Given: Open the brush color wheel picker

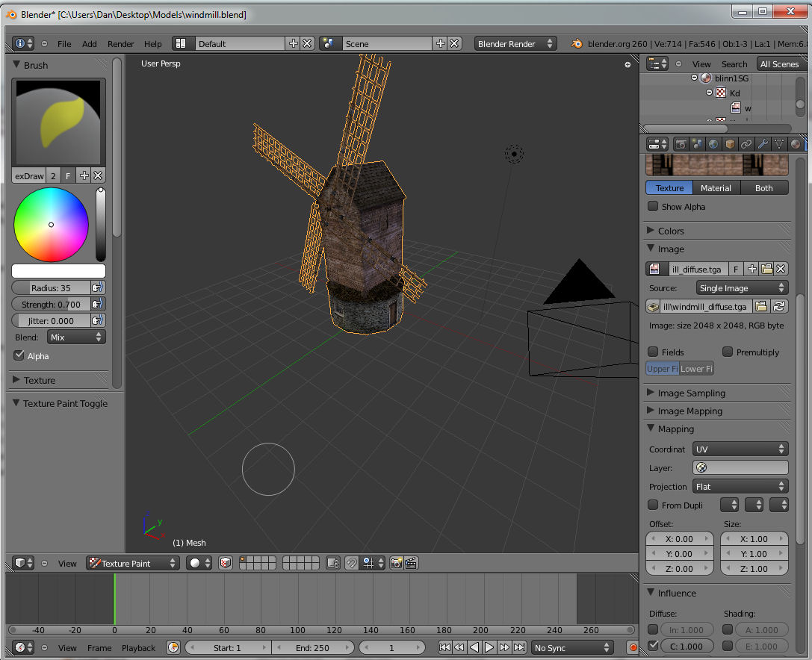Looking at the screenshot, I should [52, 224].
